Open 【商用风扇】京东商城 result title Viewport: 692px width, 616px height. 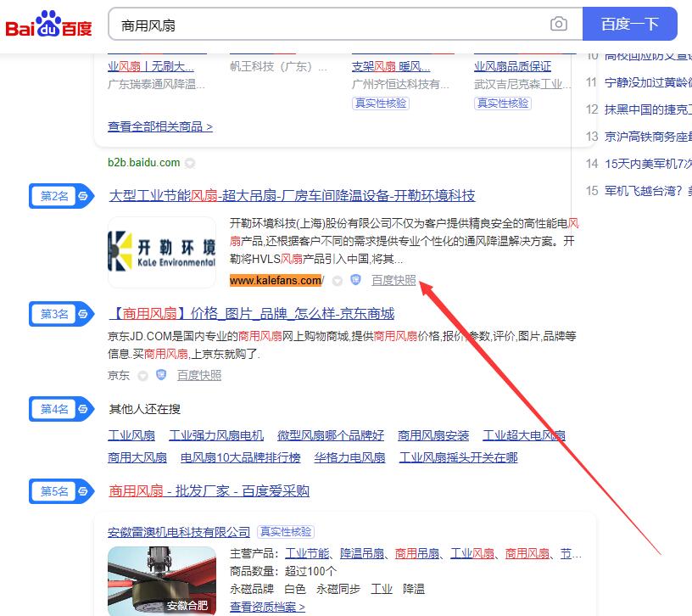click(252, 314)
